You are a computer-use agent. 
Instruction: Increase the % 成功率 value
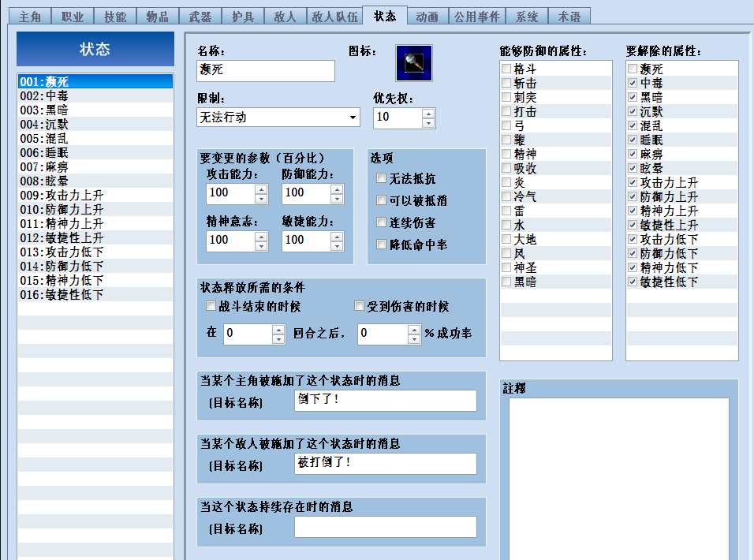(x=414, y=330)
